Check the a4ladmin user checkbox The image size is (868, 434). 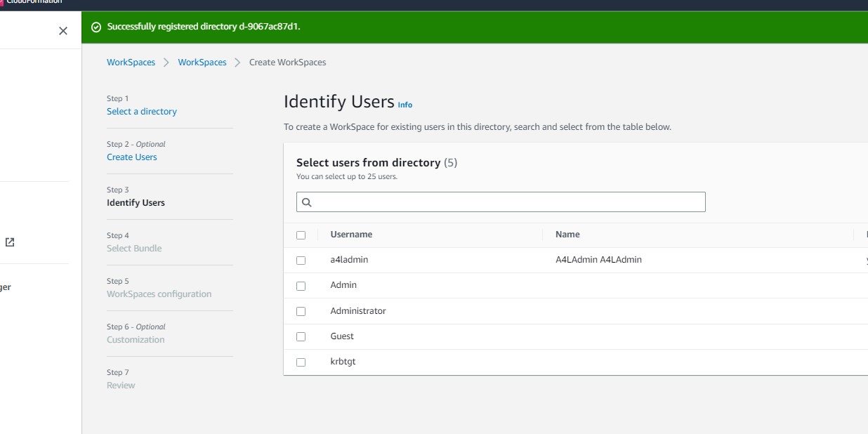301,260
